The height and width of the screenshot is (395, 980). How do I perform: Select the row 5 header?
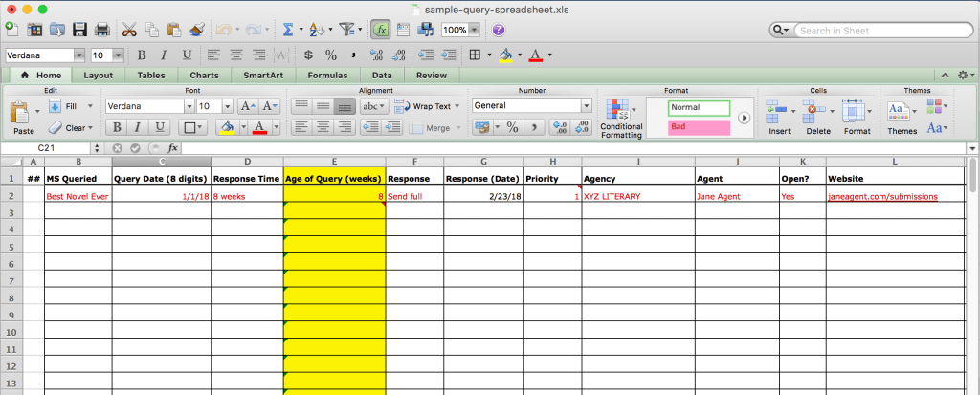pyautogui.click(x=11, y=246)
